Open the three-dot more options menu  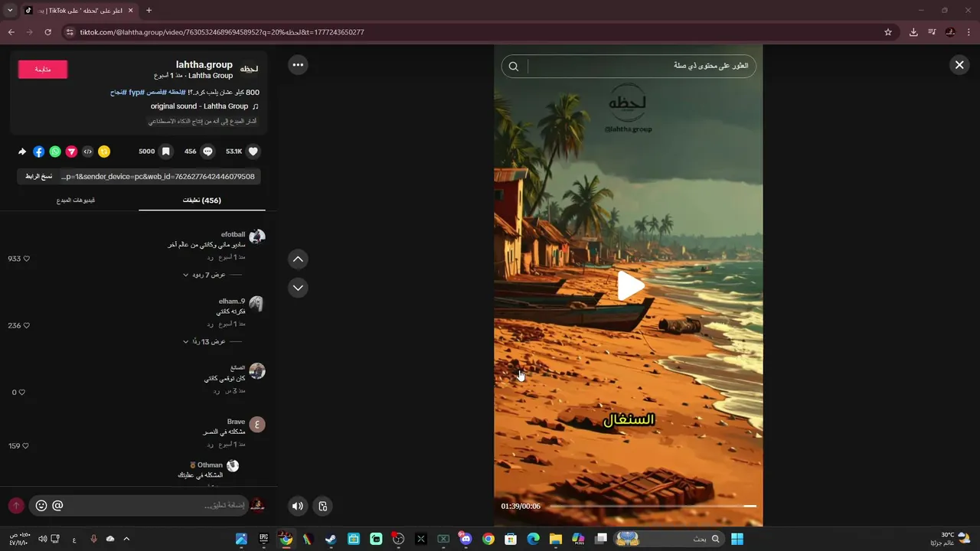tap(298, 65)
